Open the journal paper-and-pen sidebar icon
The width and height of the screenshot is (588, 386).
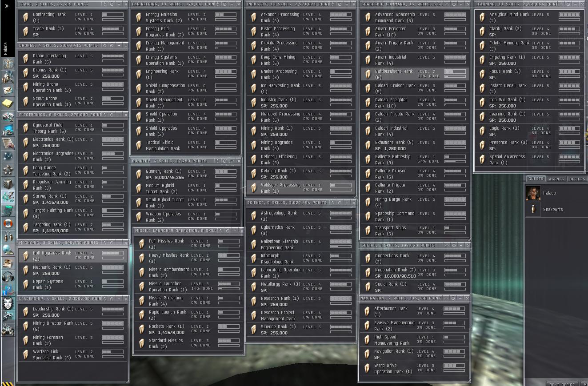[8, 143]
